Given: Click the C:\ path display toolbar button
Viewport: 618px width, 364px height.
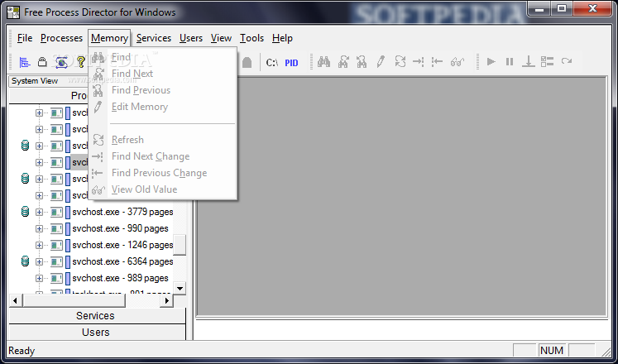Looking at the screenshot, I should (x=272, y=62).
